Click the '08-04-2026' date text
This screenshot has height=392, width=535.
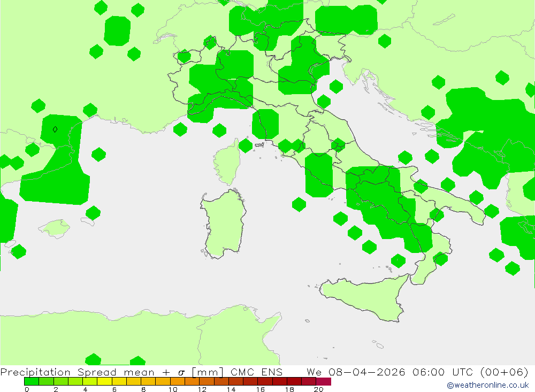(367, 372)
